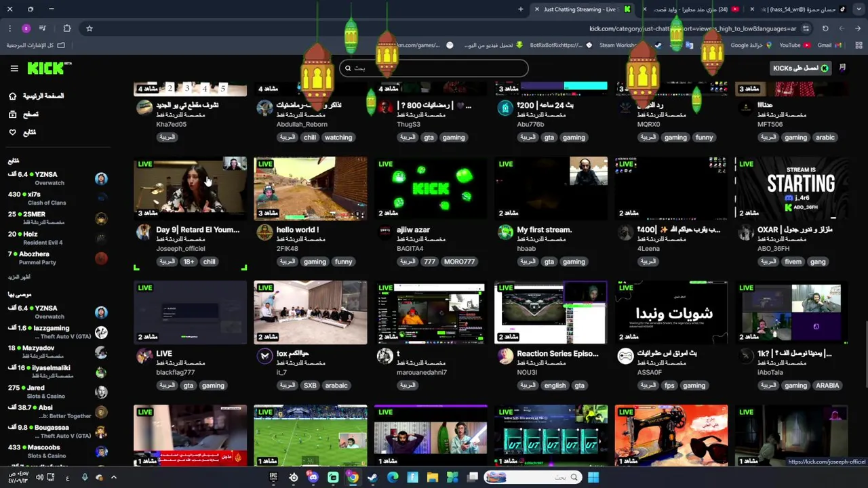This screenshot has width=868, height=488.
Task: Open Steam from the taskbar
Action: pos(372,477)
